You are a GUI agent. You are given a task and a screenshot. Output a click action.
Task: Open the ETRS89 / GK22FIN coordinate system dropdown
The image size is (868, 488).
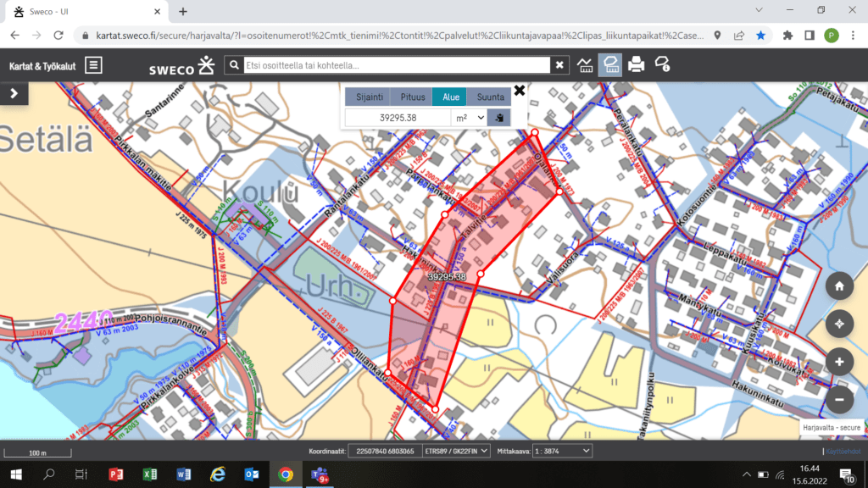point(456,451)
